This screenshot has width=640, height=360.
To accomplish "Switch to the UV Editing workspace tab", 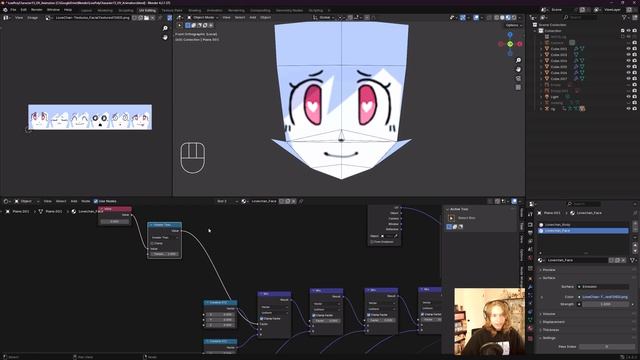I will coord(147,10).
